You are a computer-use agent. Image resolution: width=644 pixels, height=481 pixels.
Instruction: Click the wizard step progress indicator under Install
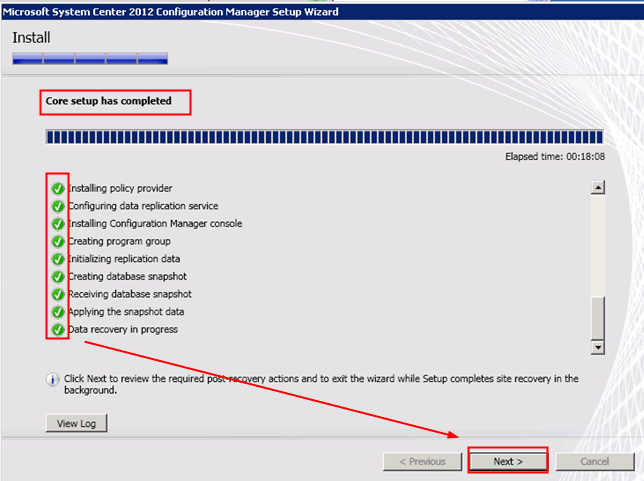90,58
